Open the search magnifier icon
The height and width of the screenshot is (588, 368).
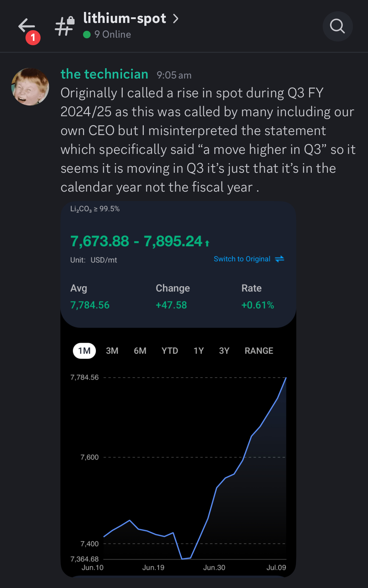point(337,26)
